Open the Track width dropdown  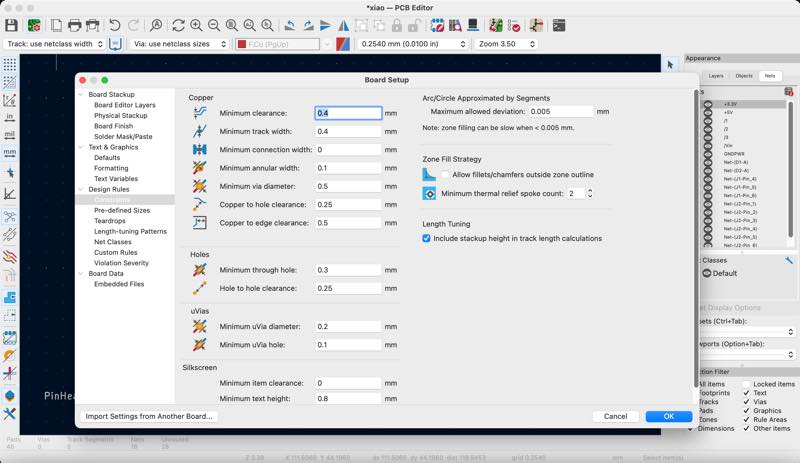[54, 44]
